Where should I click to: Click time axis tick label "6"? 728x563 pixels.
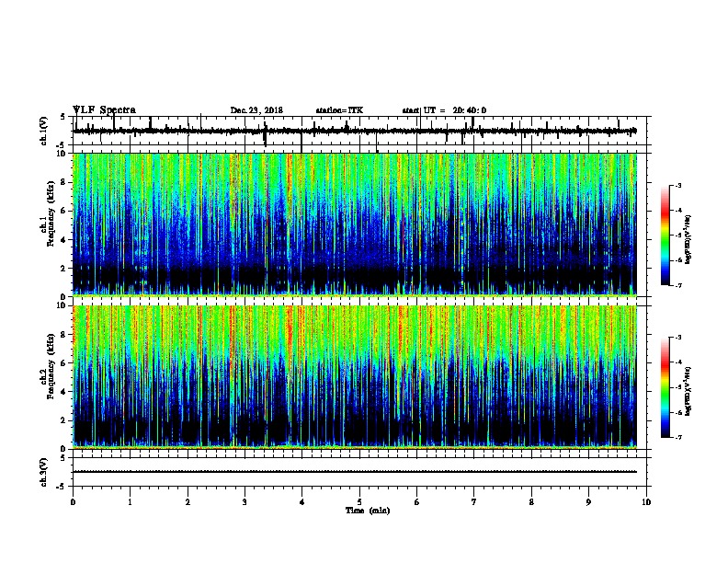417,502
